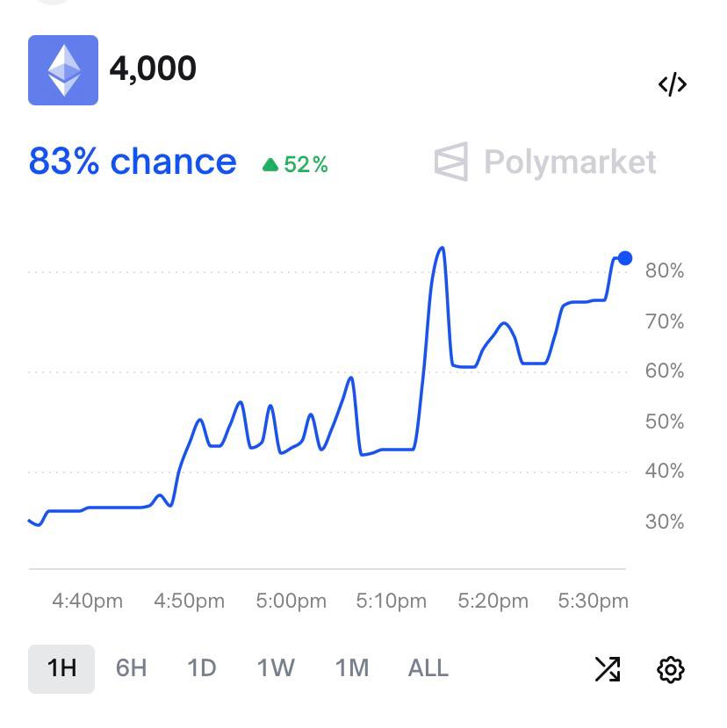Choose the 1M time range
This screenshot has width=727, height=728.
pos(351,668)
